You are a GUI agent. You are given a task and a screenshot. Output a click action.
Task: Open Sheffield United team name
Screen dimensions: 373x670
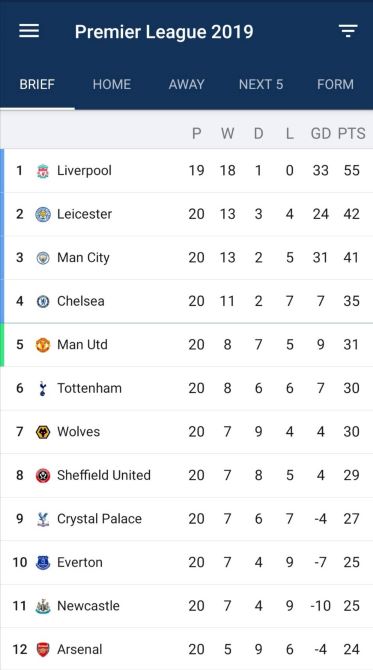(104, 475)
